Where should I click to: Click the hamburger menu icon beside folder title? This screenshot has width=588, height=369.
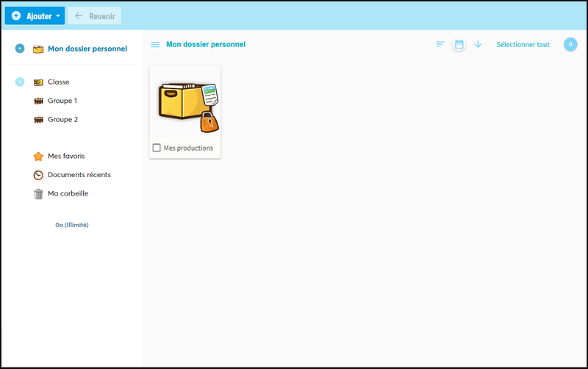(x=155, y=45)
